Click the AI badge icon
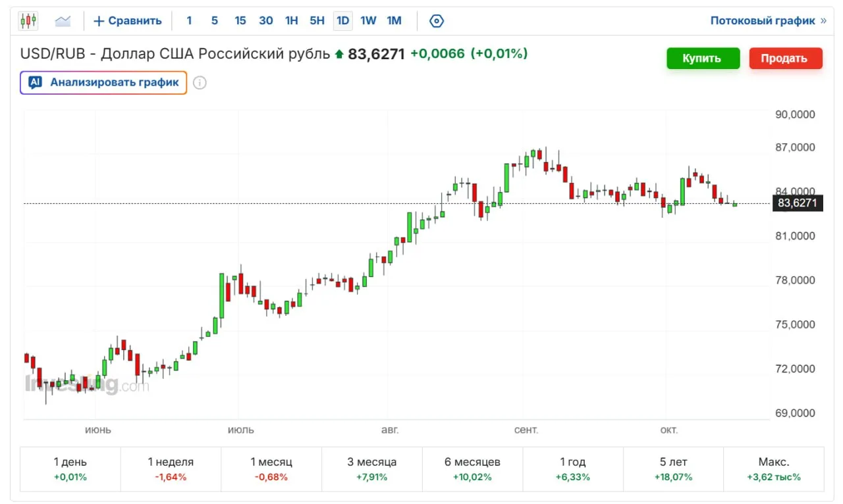Viewport: 843px width, 504px height. coord(36,83)
